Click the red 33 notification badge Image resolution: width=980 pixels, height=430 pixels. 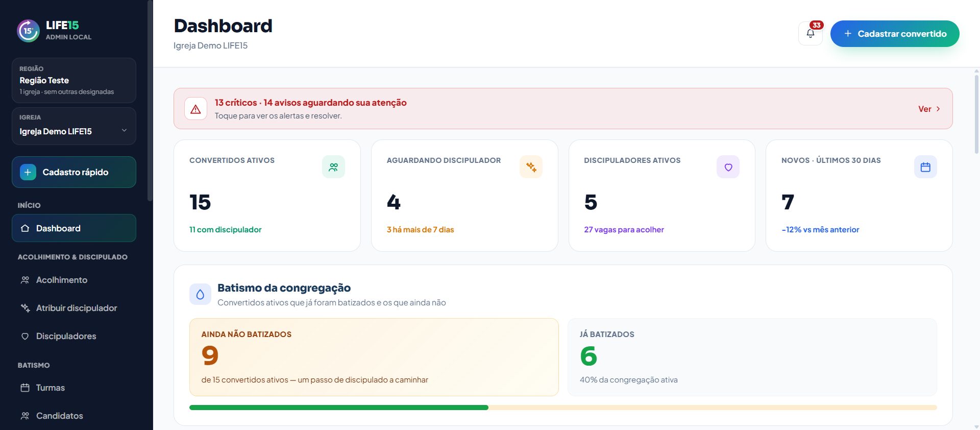[x=817, y=25]
